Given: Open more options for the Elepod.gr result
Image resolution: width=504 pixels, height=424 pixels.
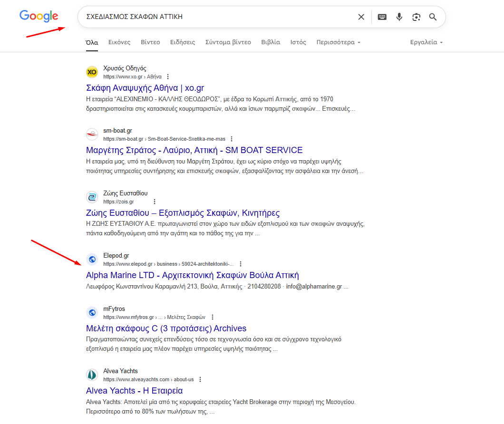Looking at the screenshot, I should tap(241, 264).
